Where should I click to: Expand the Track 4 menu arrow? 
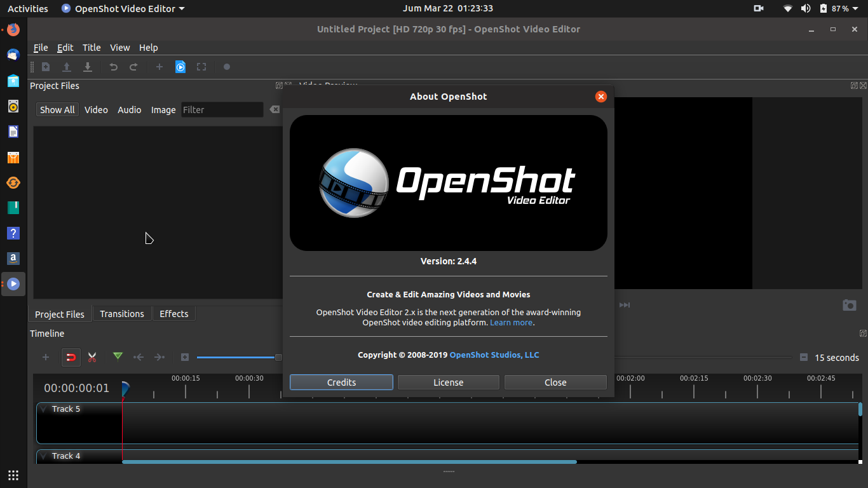tap(44, 456)
